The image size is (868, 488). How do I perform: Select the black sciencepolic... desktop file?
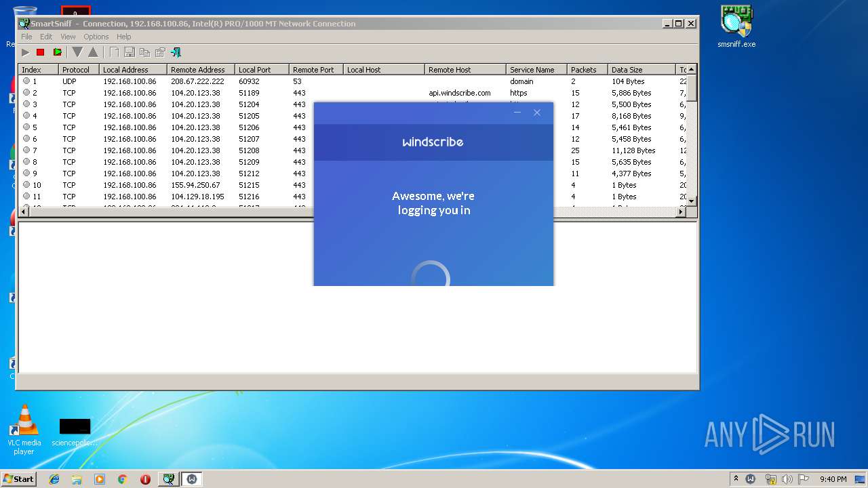pyautogui.click(x=75, y=432)
